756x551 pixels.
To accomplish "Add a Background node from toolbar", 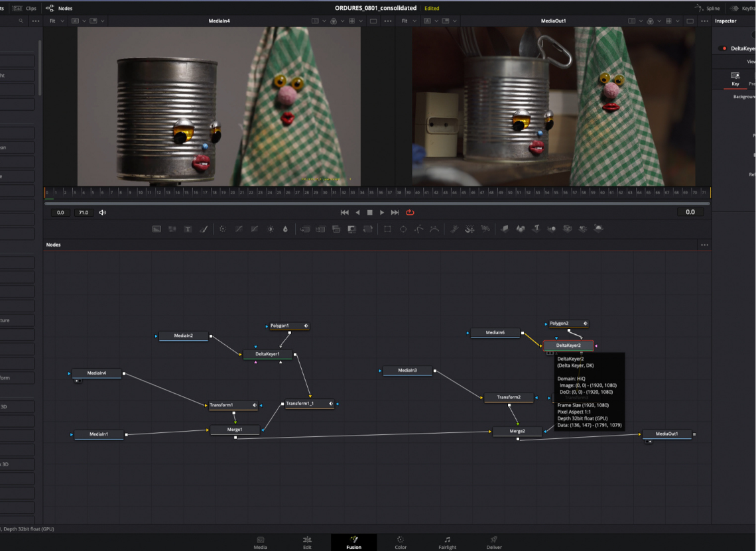I will [x=157, y=229].
